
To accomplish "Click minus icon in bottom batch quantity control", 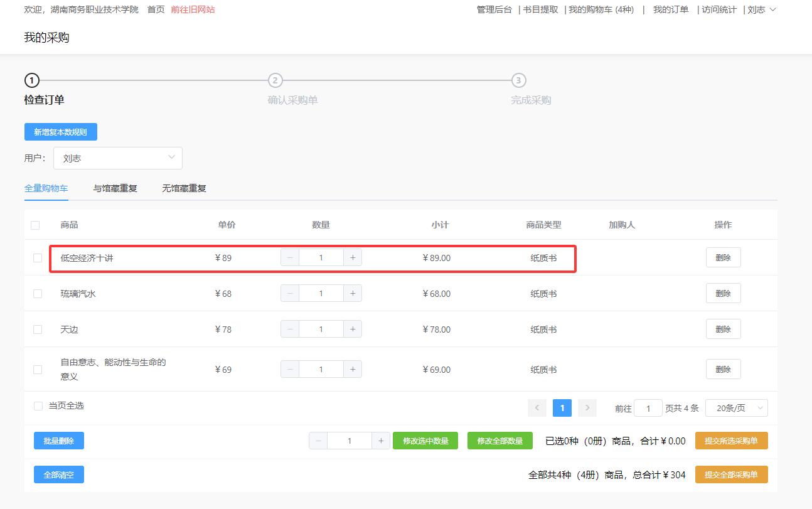I will point(318,441).
